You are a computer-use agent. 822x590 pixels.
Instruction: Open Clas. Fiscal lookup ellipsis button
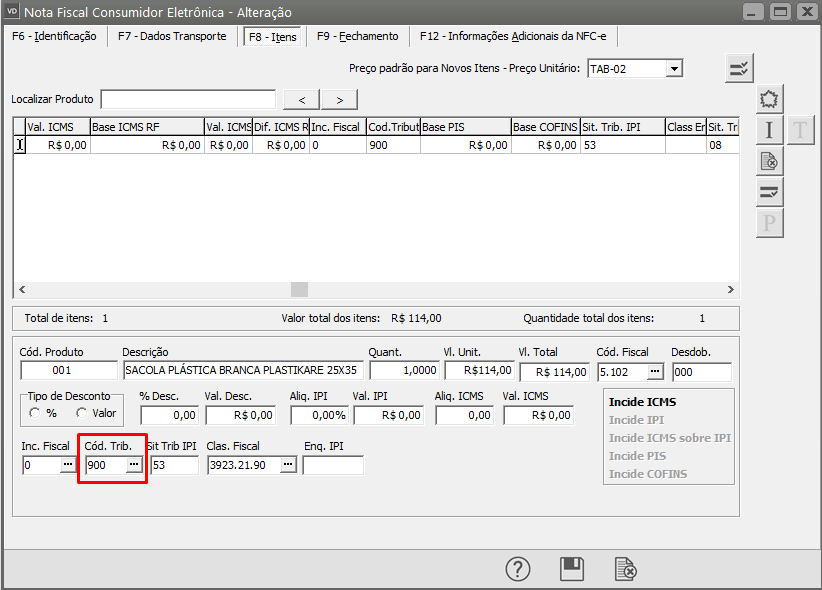click(288, 465)
